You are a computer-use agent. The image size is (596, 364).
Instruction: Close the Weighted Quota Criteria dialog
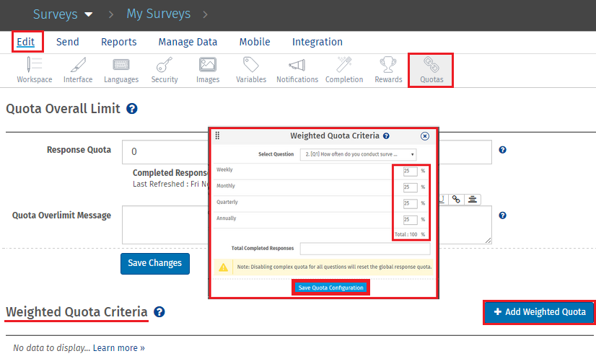click(x=424, y=136)
